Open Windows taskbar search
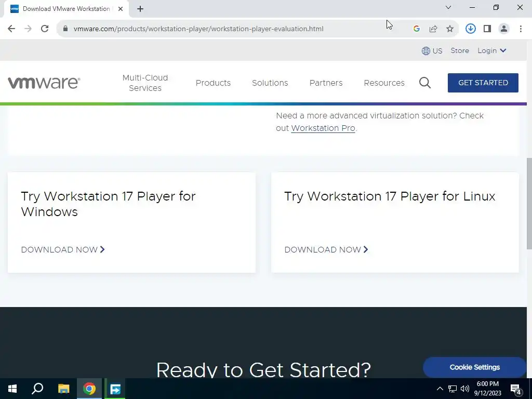Viewport: 532px width, 399px height. click(37, 389)
